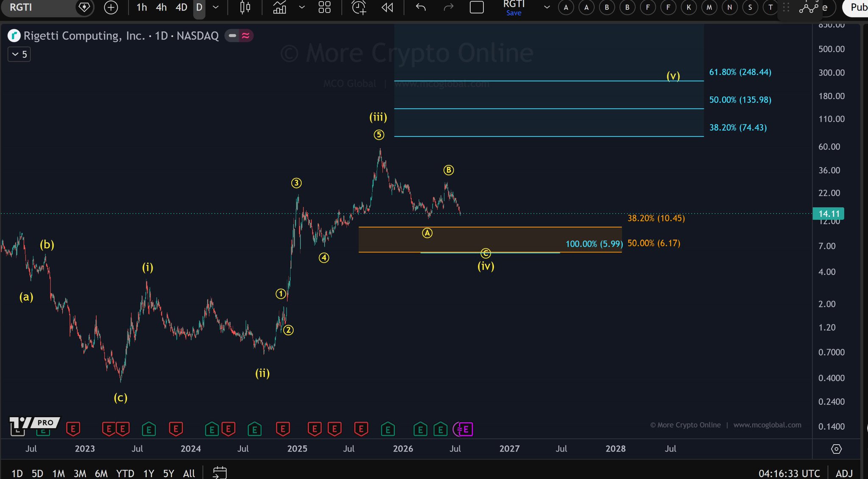Select the (iv) wave label
The image size is (868, 479).
(x=486, y=266)
